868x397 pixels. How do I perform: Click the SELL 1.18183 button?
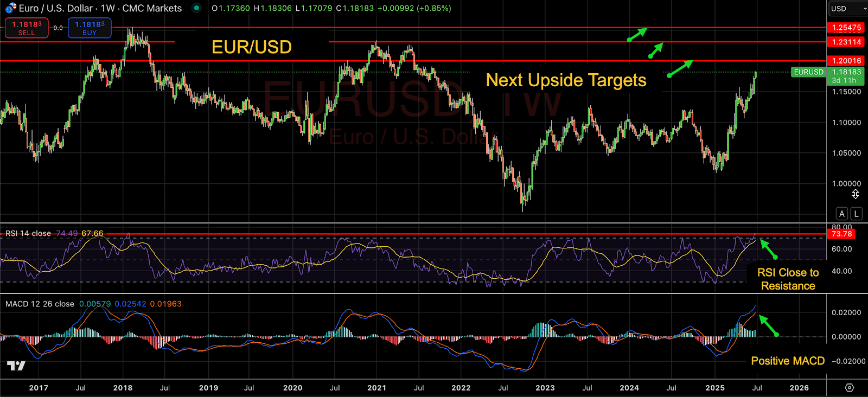tap(27, 28)
